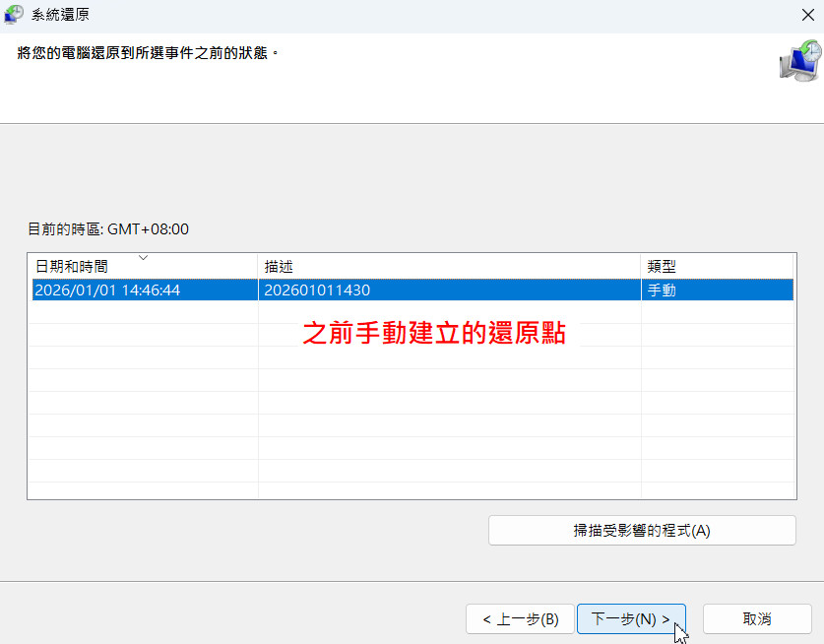The height and width of the screenshot is (644, 824).
Task: Click the 目前的時區 GMT+08:00 label
Action: 108,229
